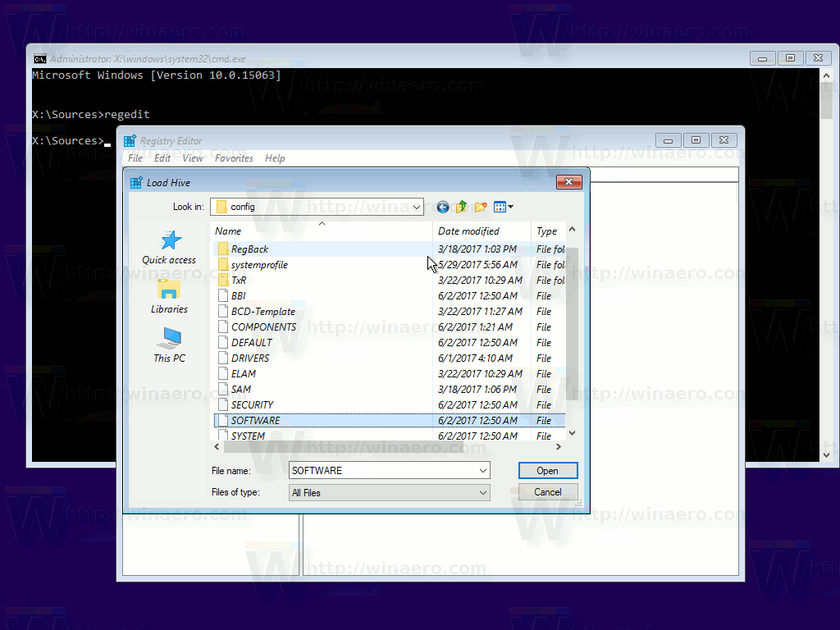Open the Files of type dropdown
This screenshot has width=840, height=630.
tap(480, 491)
